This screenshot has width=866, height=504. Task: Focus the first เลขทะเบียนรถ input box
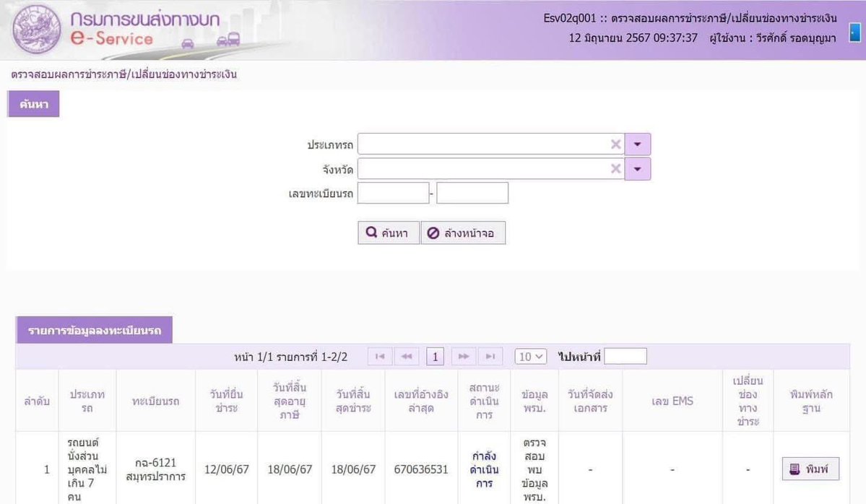(x=393, y=194)
